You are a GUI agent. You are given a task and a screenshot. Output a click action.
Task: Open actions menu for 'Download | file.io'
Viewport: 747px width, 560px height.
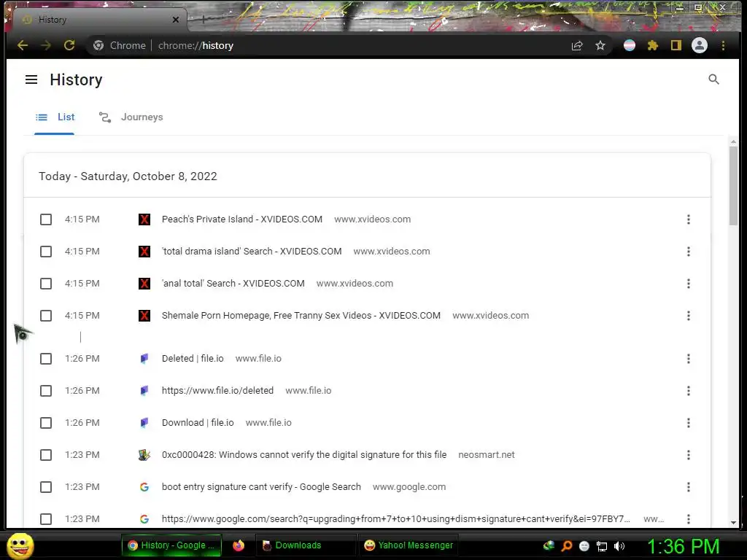689,423
